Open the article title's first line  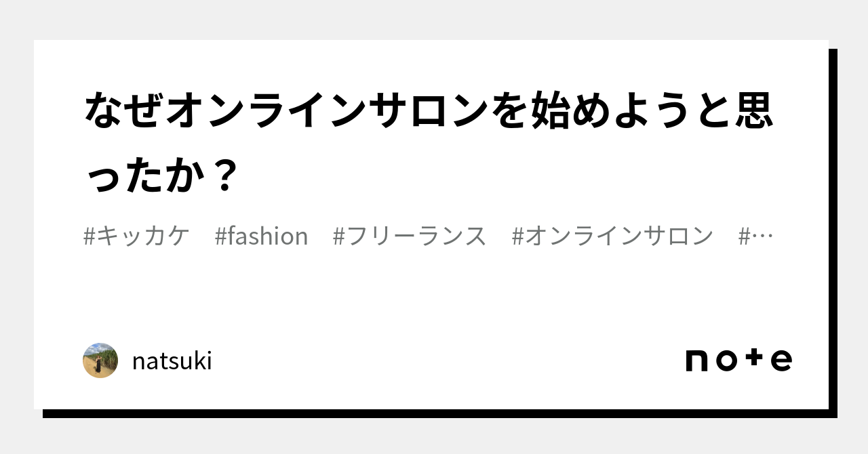(429, 111)
